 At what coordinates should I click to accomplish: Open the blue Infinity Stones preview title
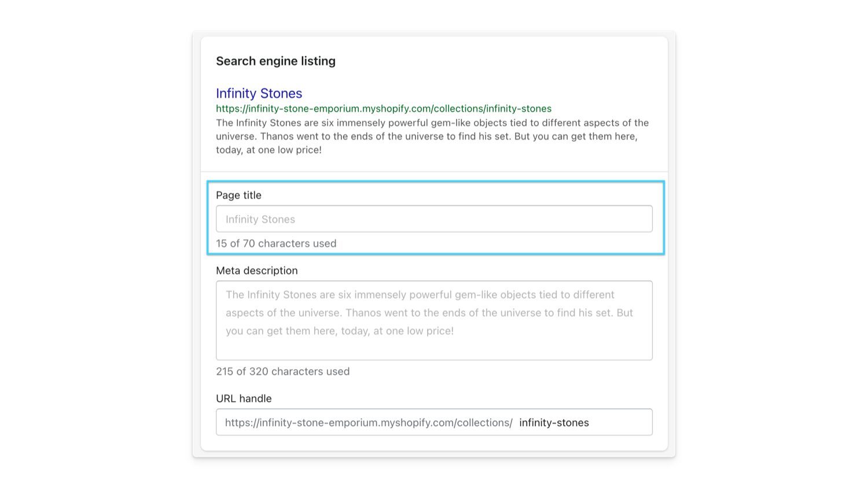click(259, 93)
